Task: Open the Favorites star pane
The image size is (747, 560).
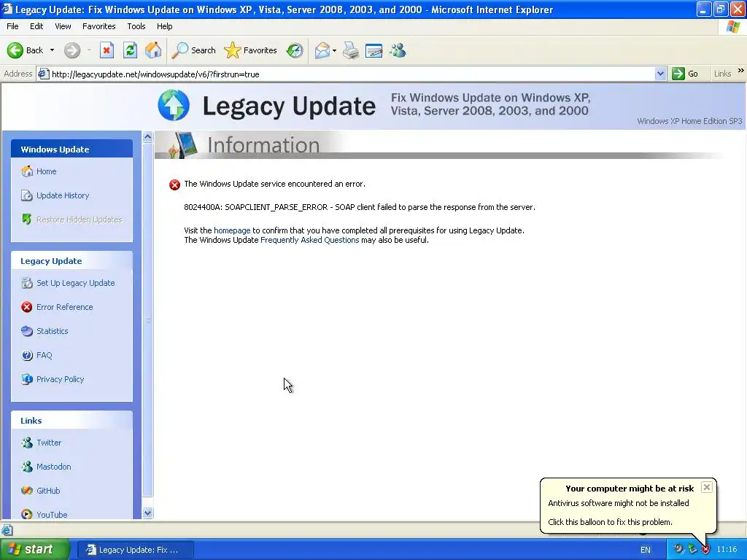Action: 250,50
